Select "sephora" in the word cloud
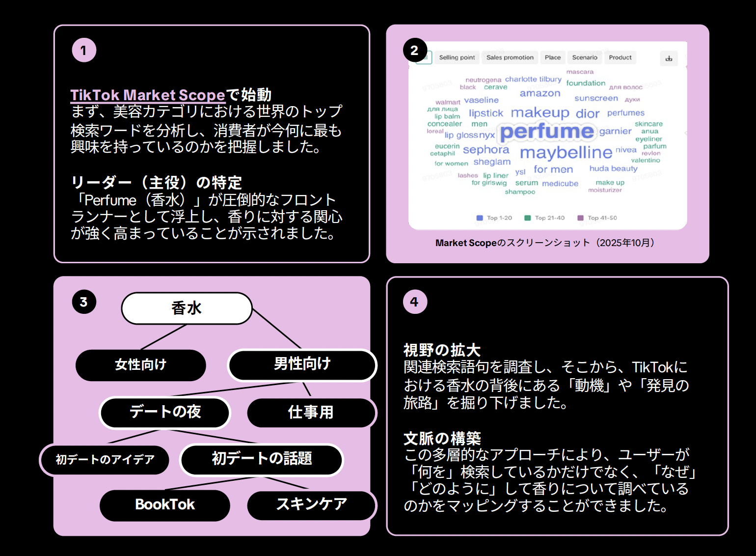 [486, 150]
